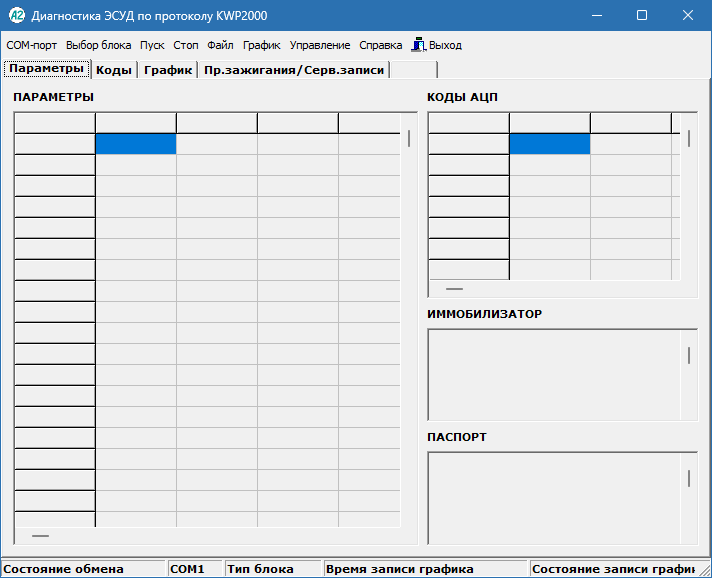Click Состояние обмена status bar panel

[x=83, y=569]
